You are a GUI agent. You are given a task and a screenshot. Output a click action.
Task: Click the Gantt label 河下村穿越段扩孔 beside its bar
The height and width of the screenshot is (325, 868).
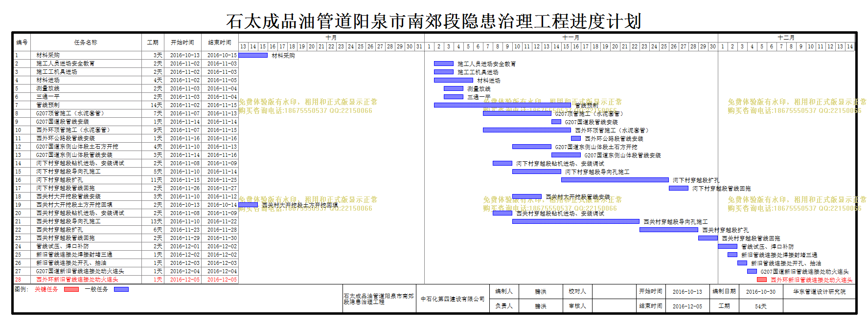696,180
